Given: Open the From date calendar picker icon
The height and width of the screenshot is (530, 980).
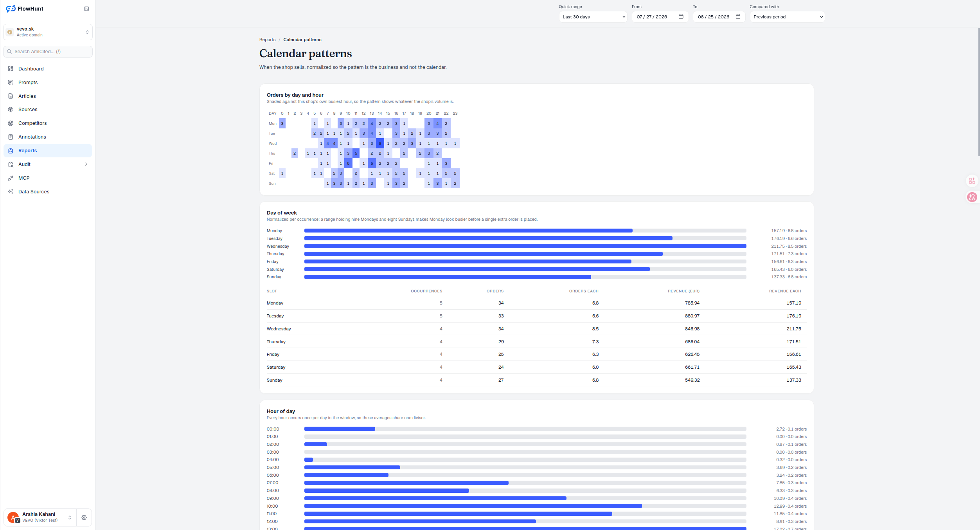Looking at the screenshot, I should [681, 16].
